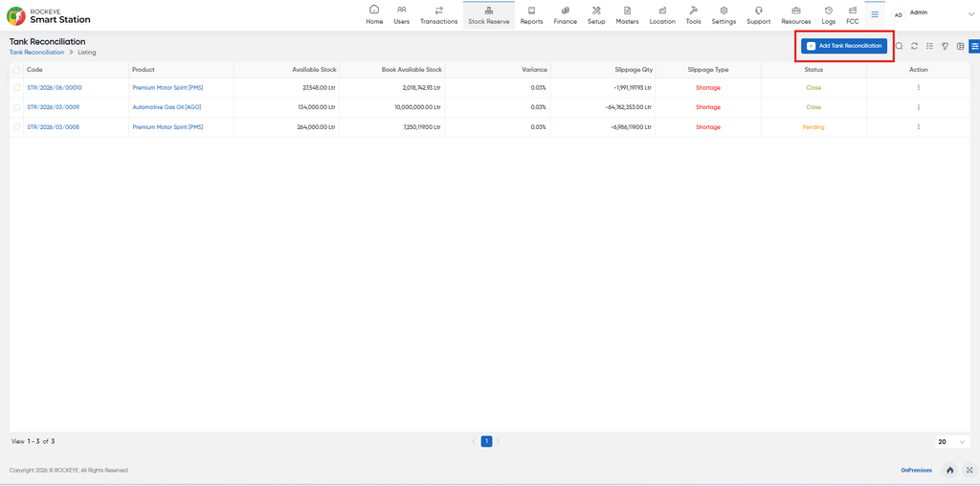The image size is (980, 486).
Task: Open the STR/2026/06/00010 code link
Action: tap(55, 87)
